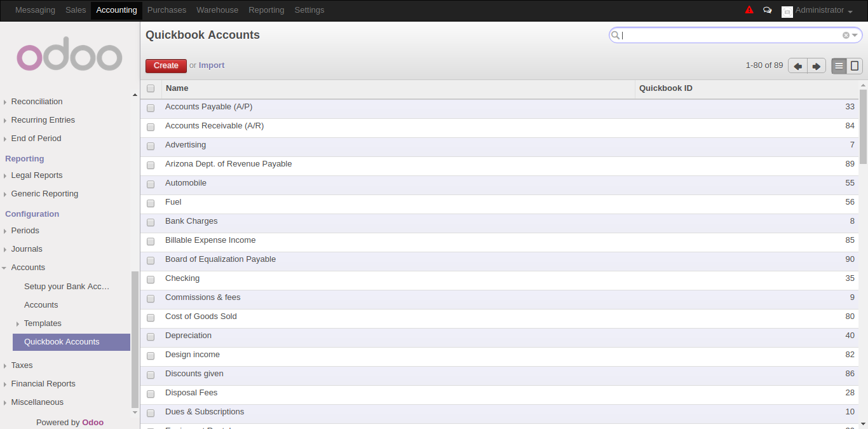Expand Periods configuration menu
This screenshot has width=868, height=429.
point(25,231)
